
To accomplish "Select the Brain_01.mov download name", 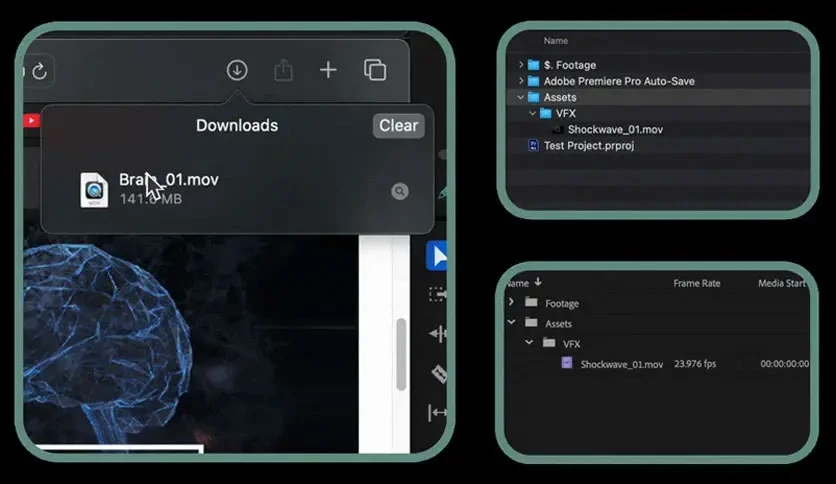I will click(168, 180).
